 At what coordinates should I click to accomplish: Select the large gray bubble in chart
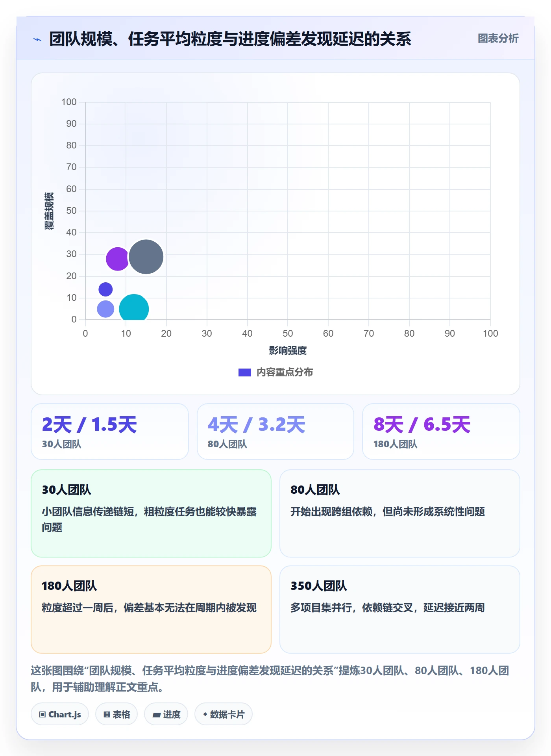pos(146,257)
